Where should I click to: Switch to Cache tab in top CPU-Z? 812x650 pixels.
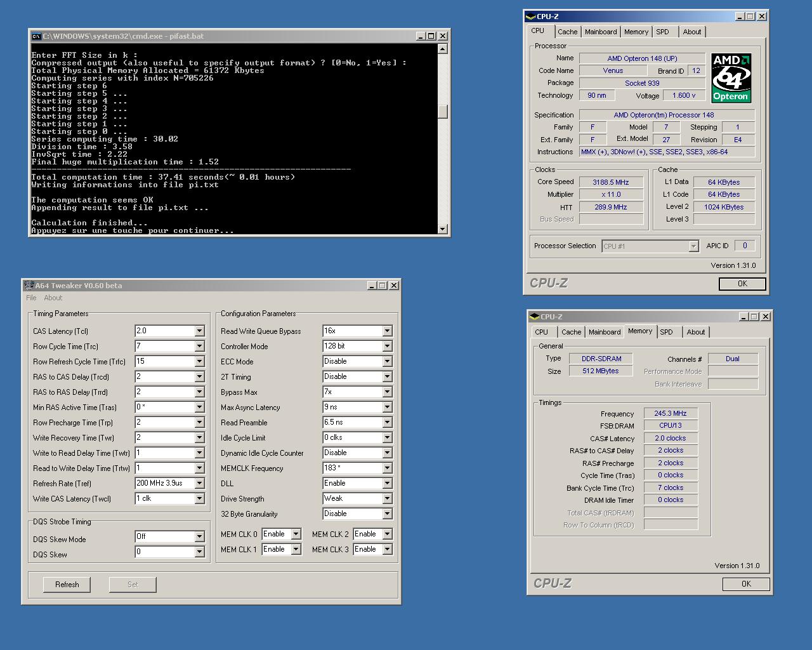point(568,32)
